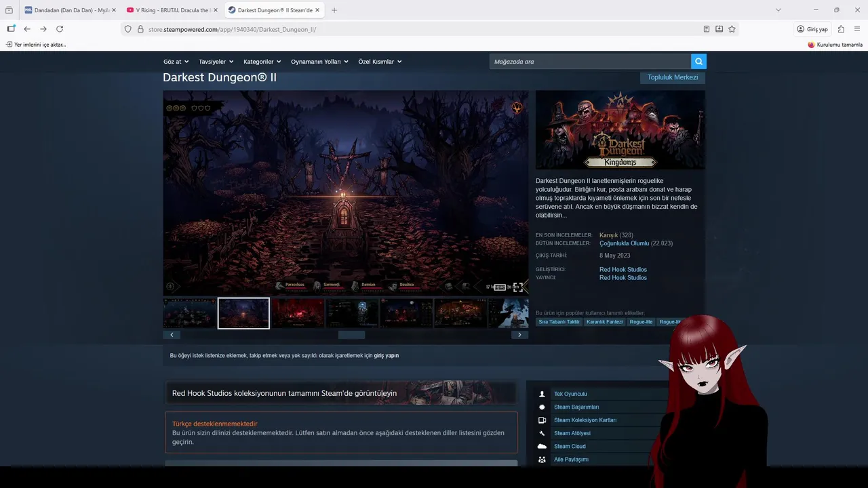Open the Karışık recent reviews link
Viewport: 868px width, 488px height.
608,235
